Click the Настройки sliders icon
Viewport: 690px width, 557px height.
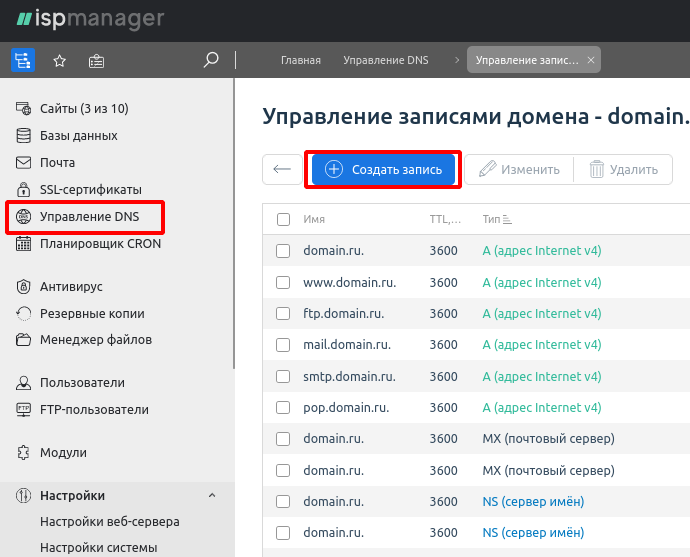coord(23,495)
